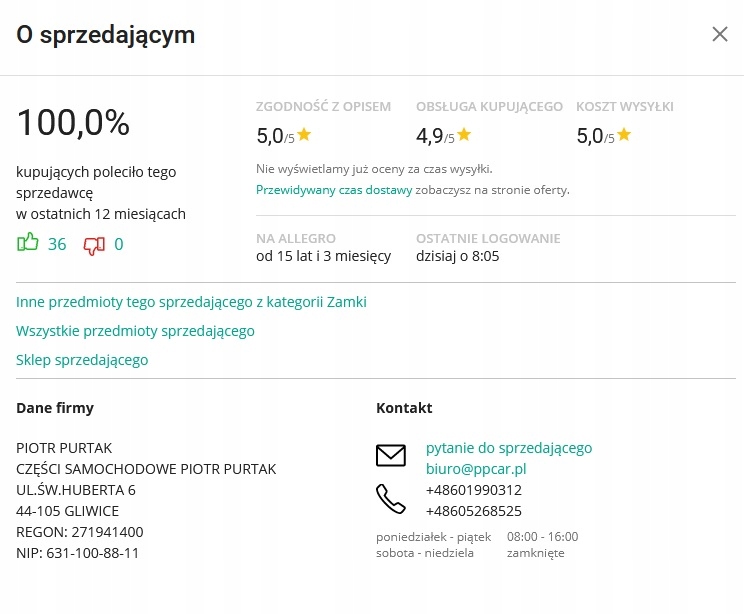Click the star next to Zgodność z opisem rating
This screenshot has width=744, height=614.
tap(305, 134)
